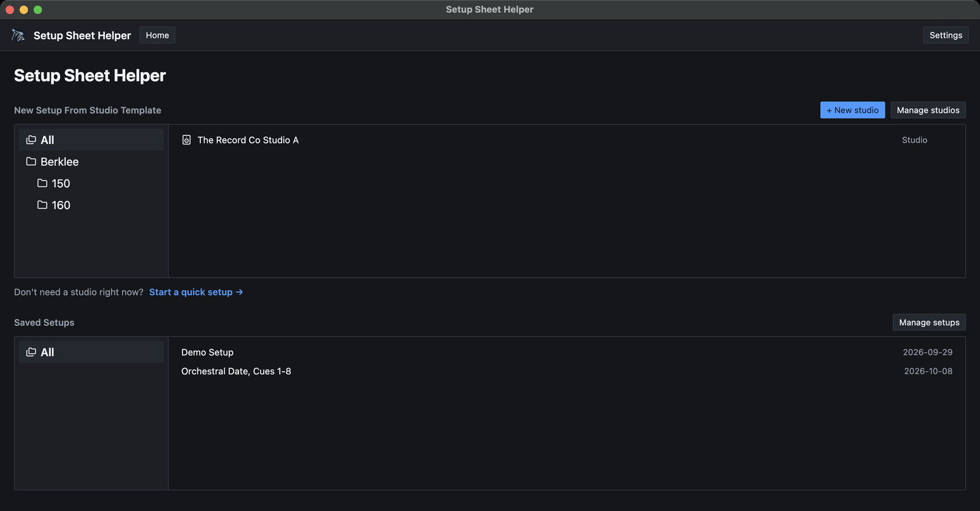Close the window with the red button
Screen dimensions: 980x511
pyautogui.click(x=10, y=10)
